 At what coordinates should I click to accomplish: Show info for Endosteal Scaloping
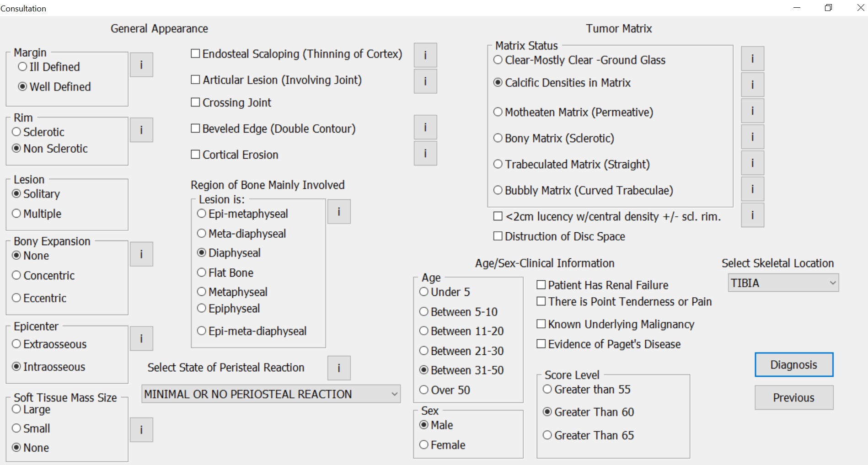click(425, 55)
